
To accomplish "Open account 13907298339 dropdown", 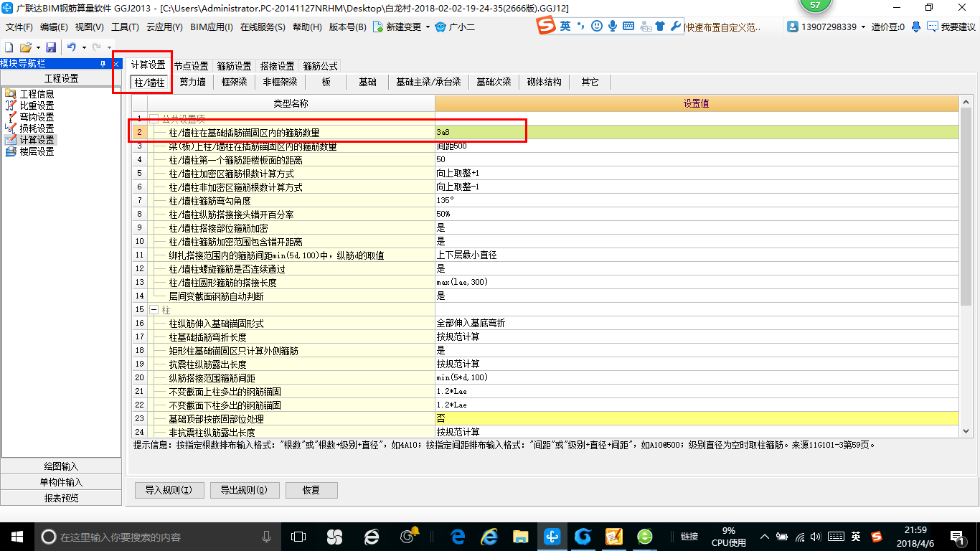I will point(863,27).
